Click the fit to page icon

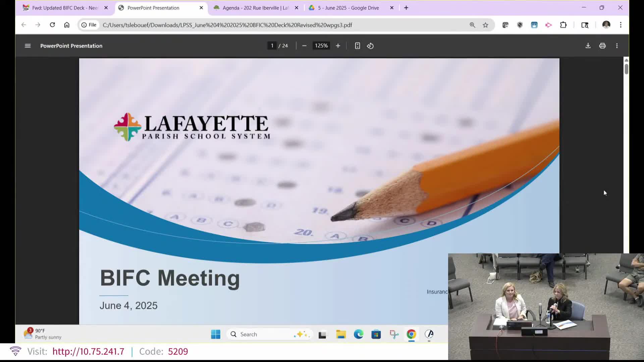357,46
